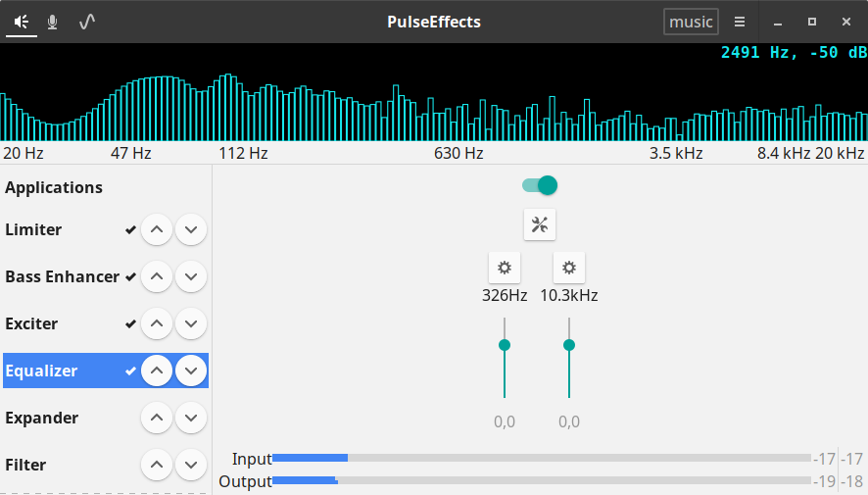Open the test signal sine wave tab
This screenshot has width=868, height=495.
coord(87,23)
